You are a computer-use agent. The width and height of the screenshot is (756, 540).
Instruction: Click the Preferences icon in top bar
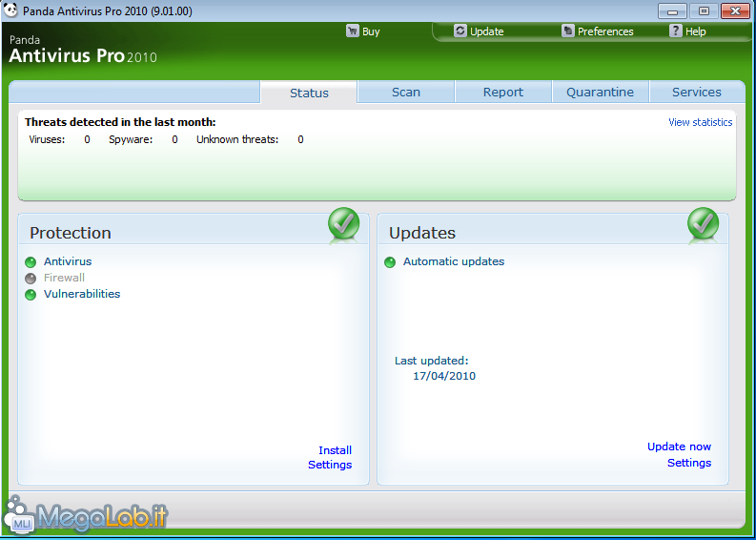pyautogui.click(x=568, y=31)
